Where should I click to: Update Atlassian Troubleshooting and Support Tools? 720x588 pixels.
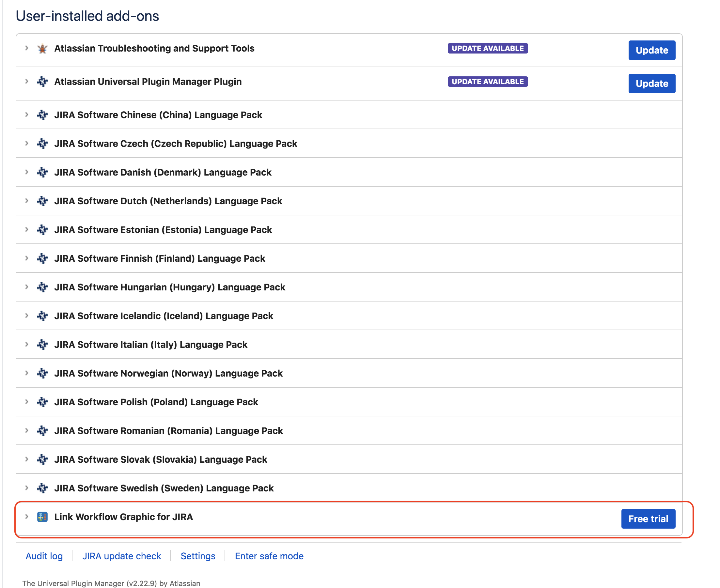[651, 50]
